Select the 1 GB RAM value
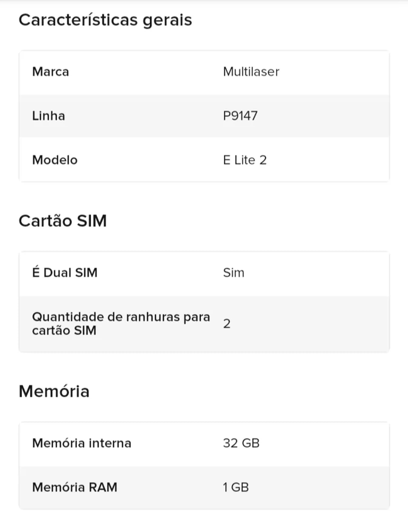408x532 pixels. point(236,487)
